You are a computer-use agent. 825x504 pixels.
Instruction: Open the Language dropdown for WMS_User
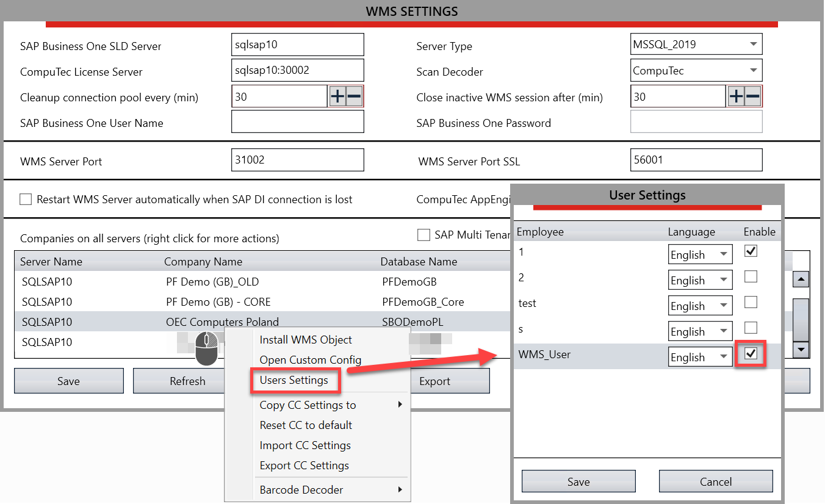point(723,356)
